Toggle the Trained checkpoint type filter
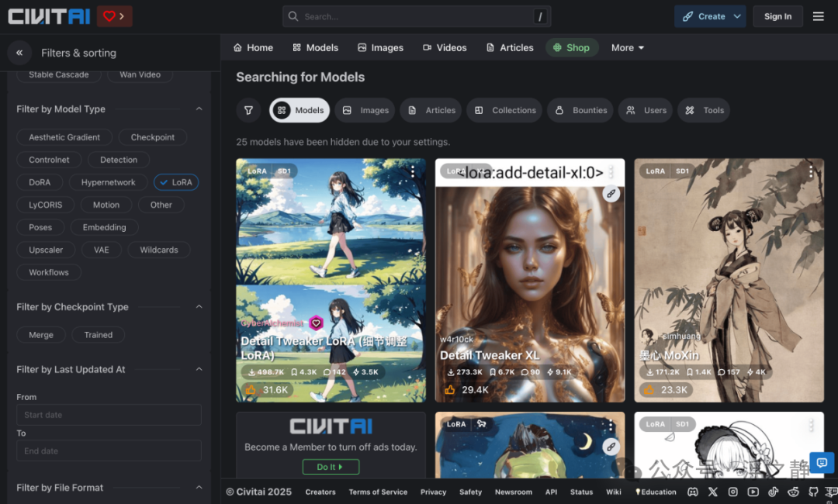 click(x=98, y=334)
